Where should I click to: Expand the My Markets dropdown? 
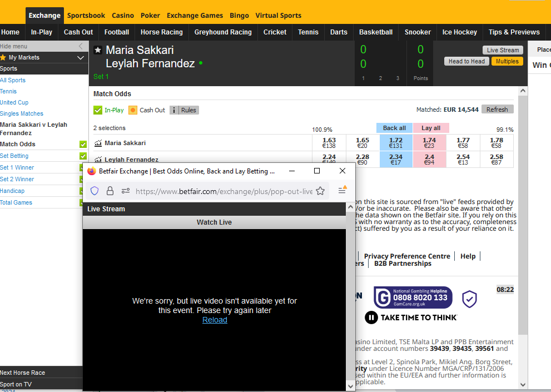pos(81,57)
